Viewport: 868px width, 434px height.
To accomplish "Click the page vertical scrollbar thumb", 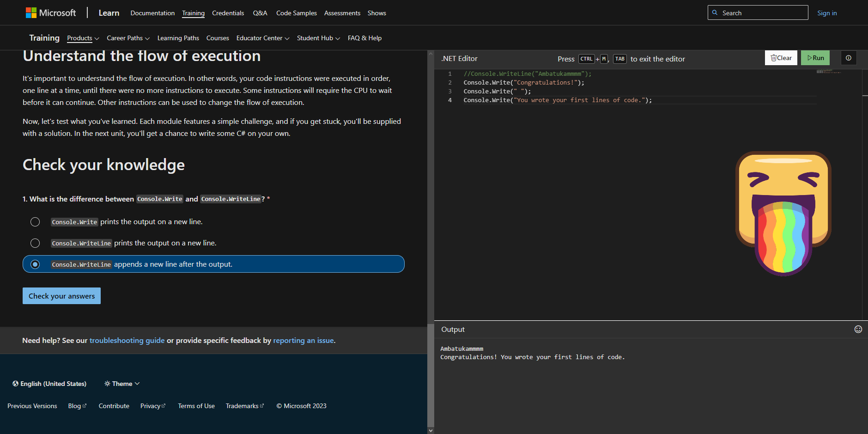I will 431,374.
